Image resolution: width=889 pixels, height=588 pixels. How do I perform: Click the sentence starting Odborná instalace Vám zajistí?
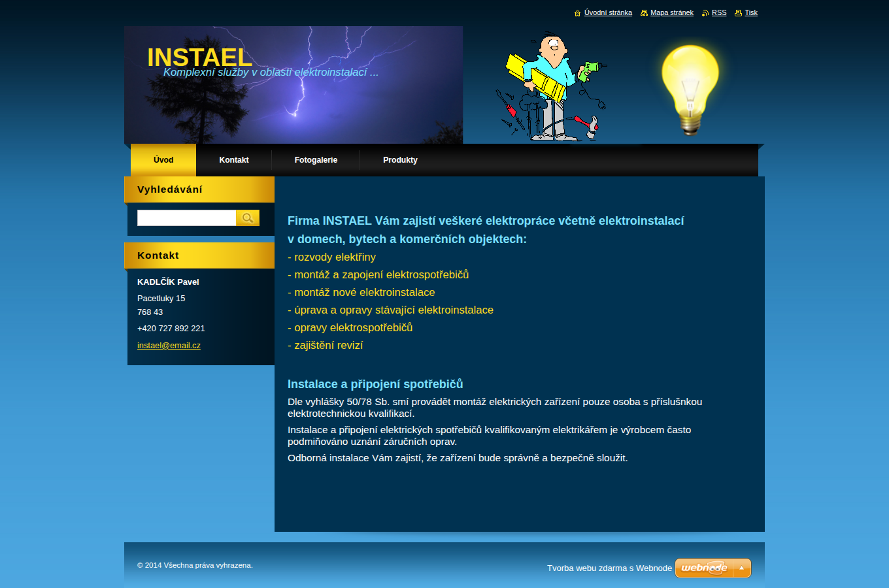458,458
